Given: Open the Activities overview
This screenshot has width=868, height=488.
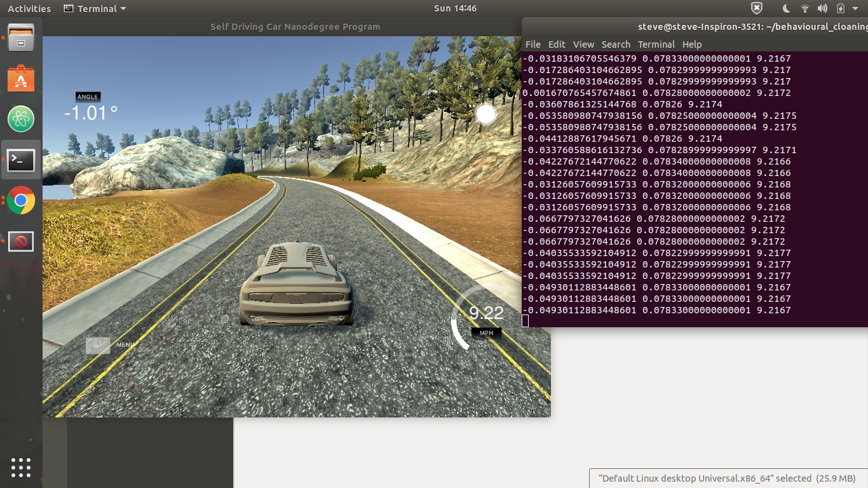Looking at the screenshot, I should click(29, 8).
